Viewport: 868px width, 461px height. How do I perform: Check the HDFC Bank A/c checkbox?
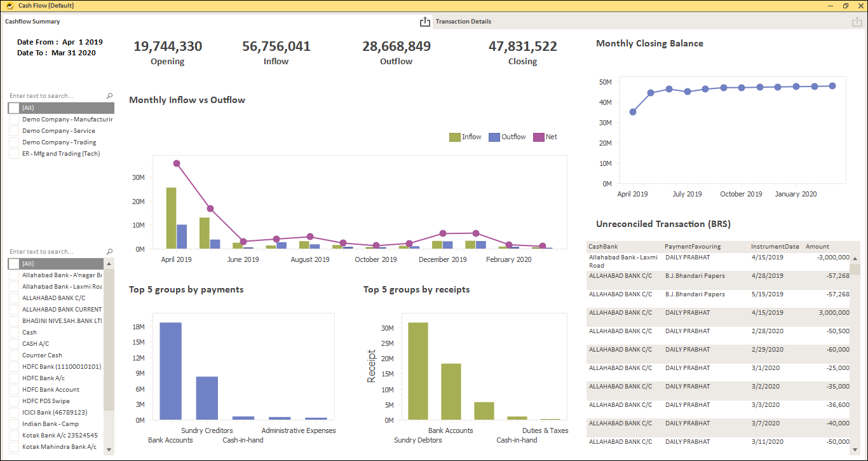pyautogui.click(x=13, y=378)
